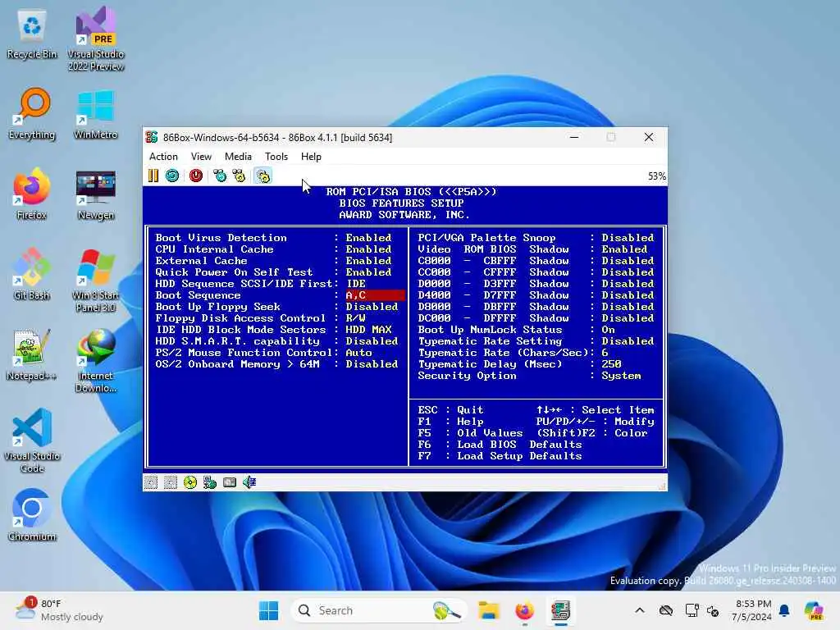This screenshot has width=840, height=630.
Task: Click Video ROM BIOS Shadow Enabled value
Action: point(624,249)
